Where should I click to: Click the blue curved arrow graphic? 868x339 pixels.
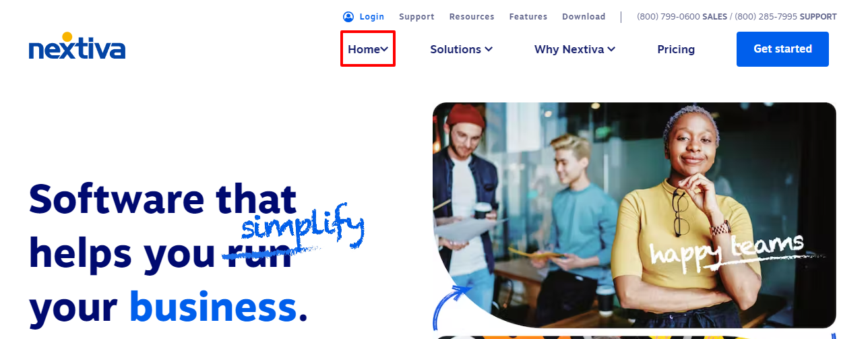coord(452,306)
